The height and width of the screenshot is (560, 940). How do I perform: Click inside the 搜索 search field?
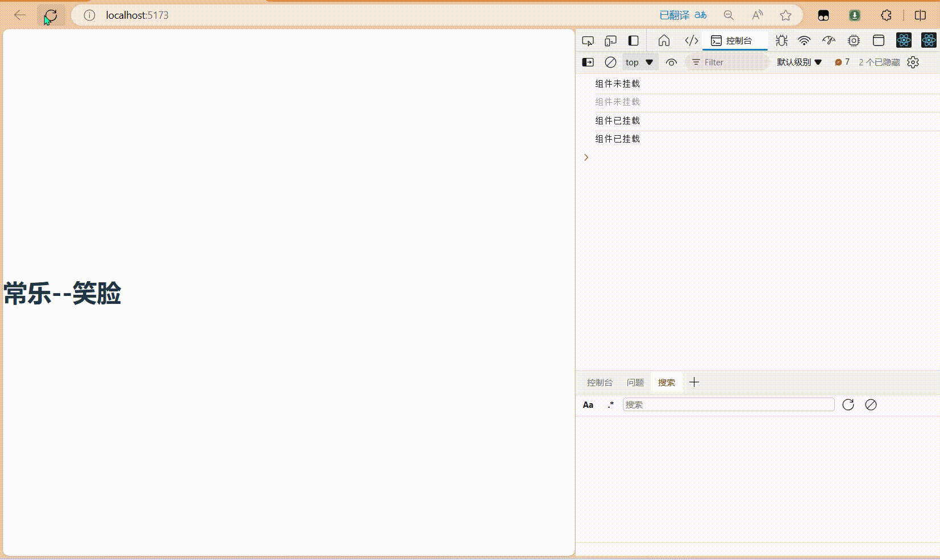point(728,404)
